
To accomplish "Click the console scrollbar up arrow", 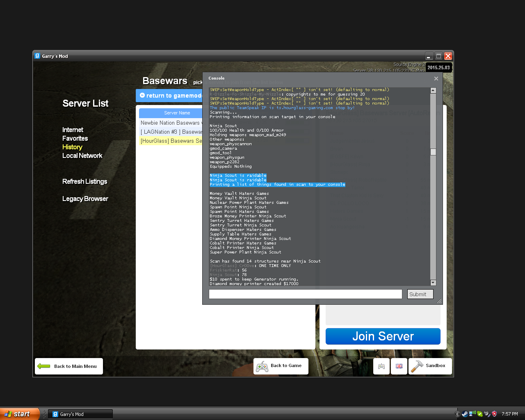I will pos(433,90).
